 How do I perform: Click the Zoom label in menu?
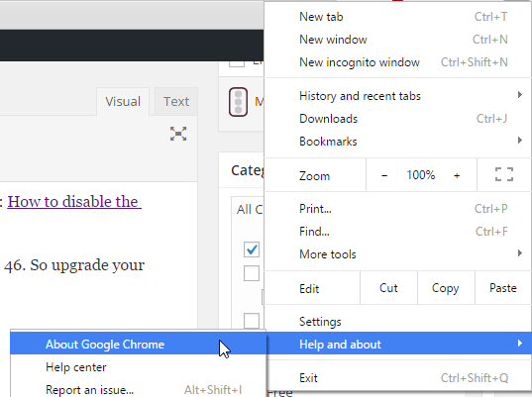tap(314, 176)
